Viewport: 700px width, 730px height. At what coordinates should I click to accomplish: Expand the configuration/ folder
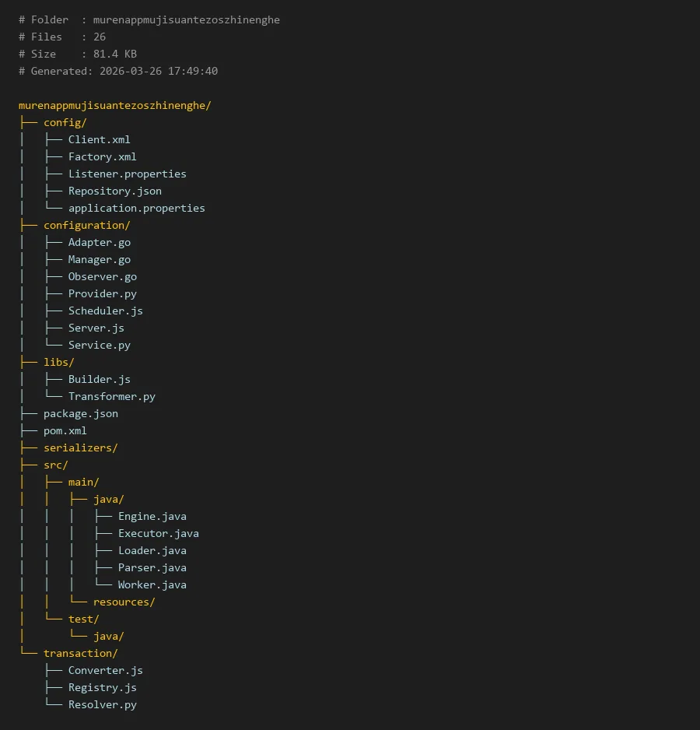pos(86,225)
